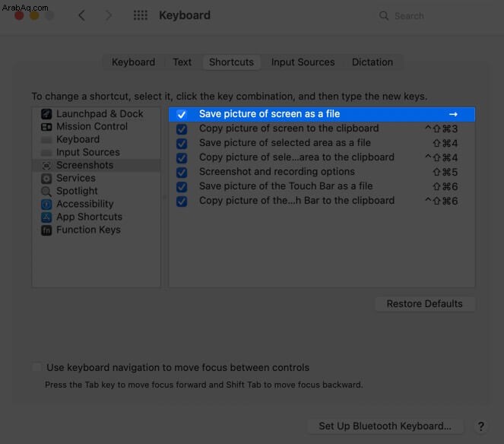The image size is (504, 444).
Task: Select Function Keys category
Action: click(97, 230)
